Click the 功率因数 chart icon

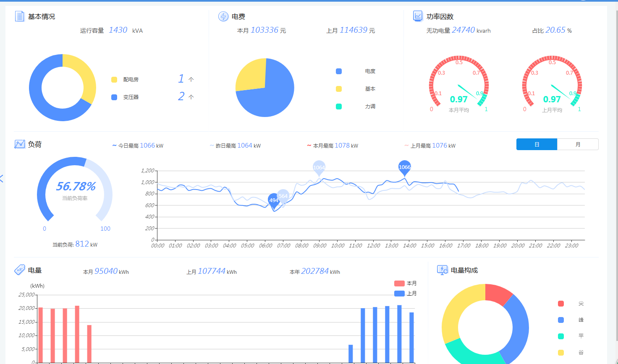[x=418, y=16]
